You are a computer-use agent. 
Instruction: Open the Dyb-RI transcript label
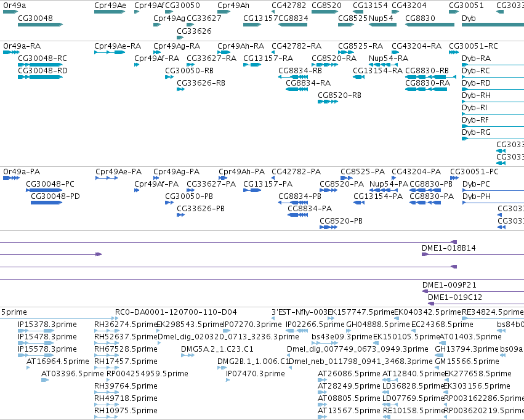point(474,108)
